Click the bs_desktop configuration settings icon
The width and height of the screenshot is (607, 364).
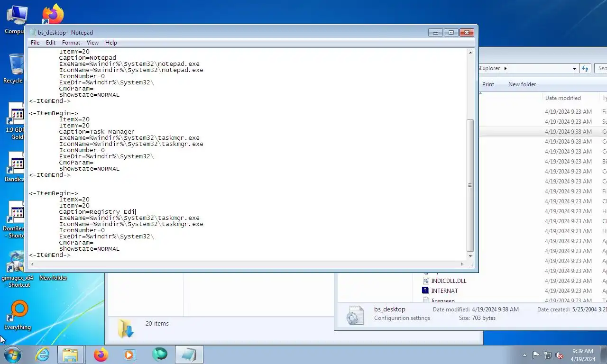[355, 315]
